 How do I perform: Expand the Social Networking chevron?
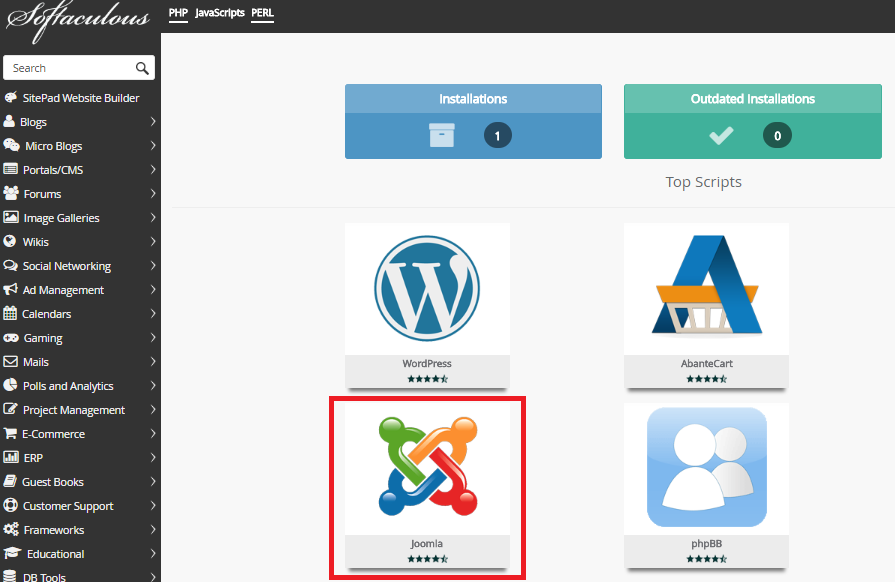pos(153,265)
